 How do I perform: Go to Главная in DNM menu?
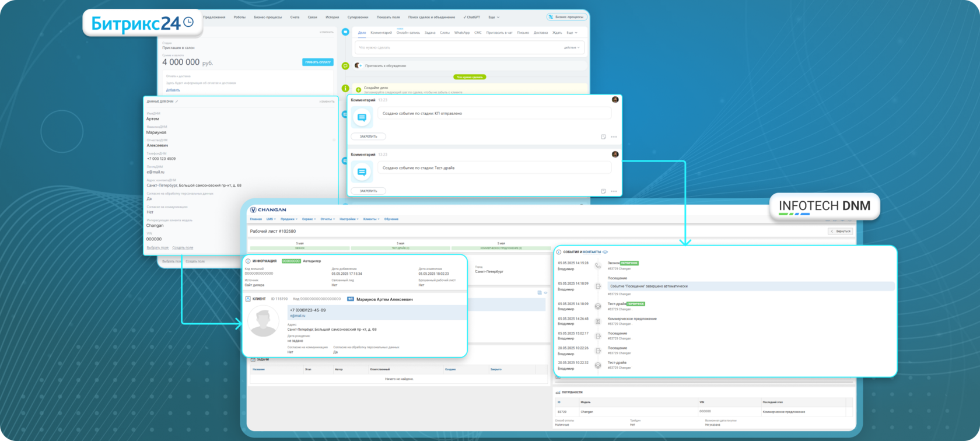click(256, 219)
